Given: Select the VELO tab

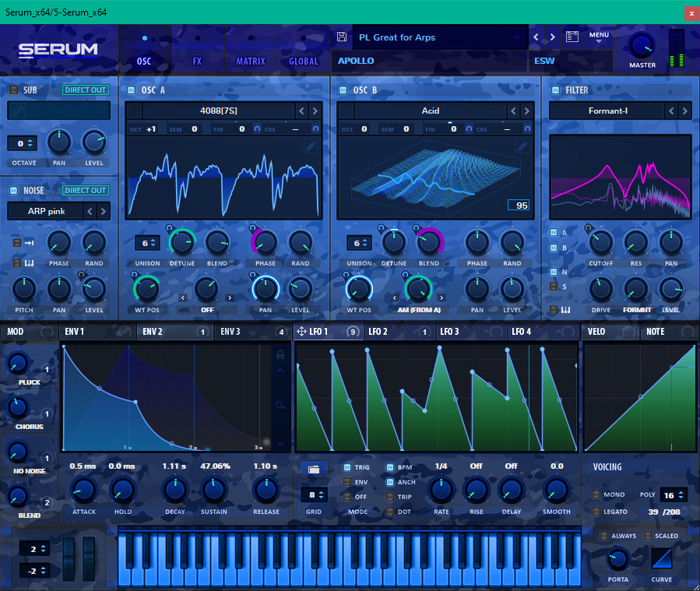Looking at the screenshot, I should tap(610, 331).
